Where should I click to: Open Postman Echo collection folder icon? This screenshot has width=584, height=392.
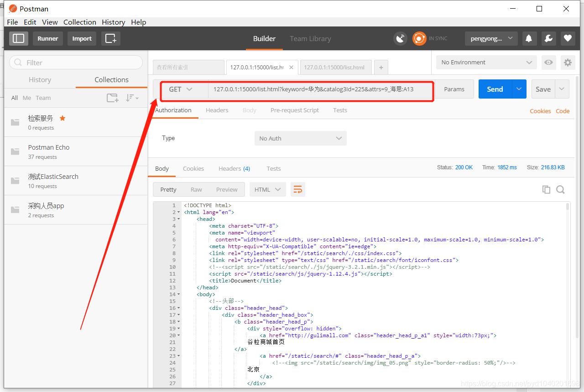[x=16, y=152]
